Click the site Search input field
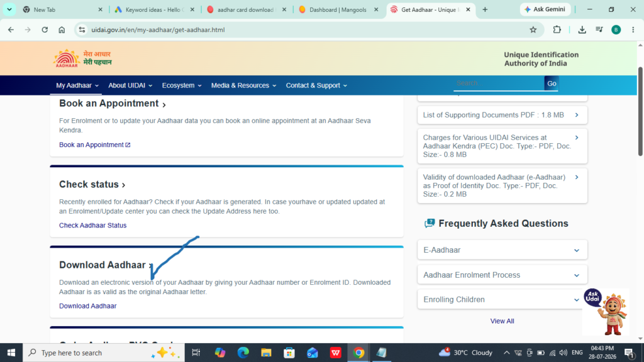Image resolution: width=644 pixels, height=362 pixels. click(x=499, y=84)
